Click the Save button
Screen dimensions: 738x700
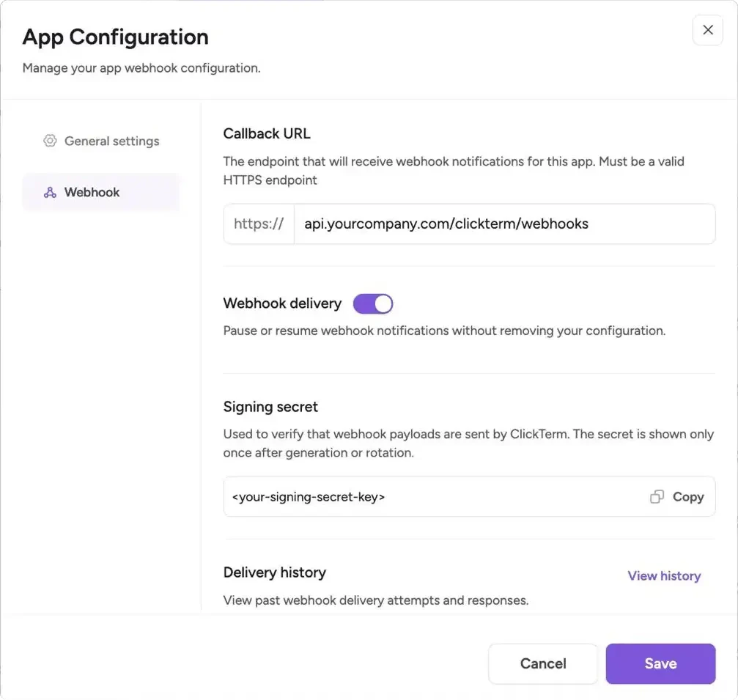[660, 663]
